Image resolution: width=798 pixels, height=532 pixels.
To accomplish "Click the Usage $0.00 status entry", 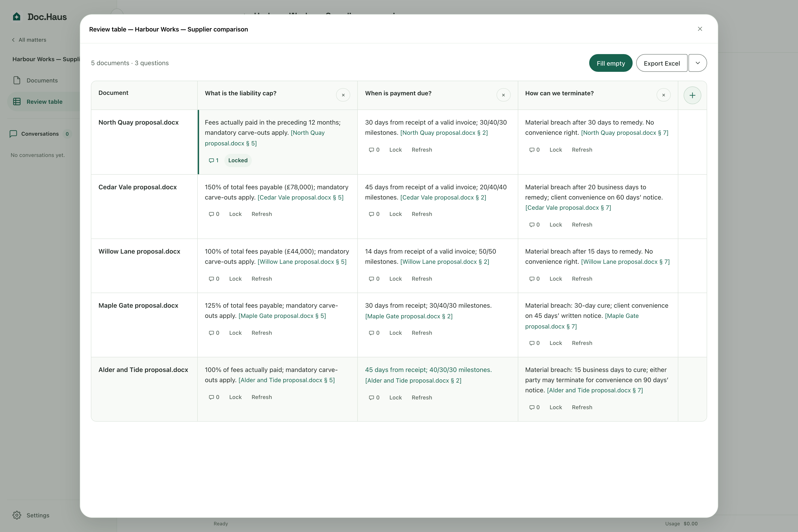I will point(681,524).
